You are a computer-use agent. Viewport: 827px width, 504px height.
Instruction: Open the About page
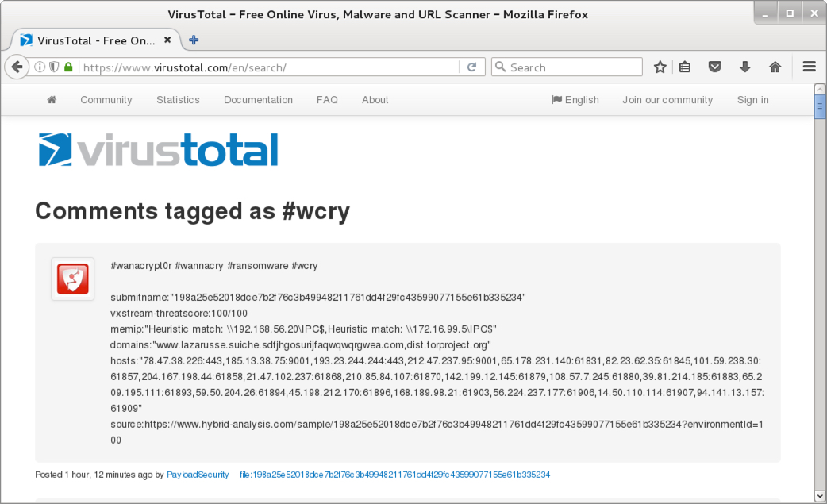pyautogui.click(x=375, y=100)
